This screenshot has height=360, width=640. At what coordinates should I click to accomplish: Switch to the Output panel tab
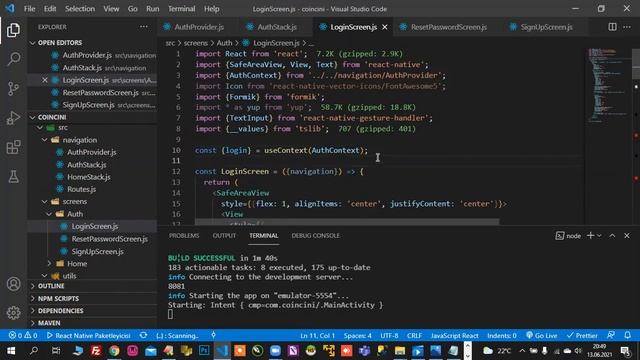pos(224,236)
